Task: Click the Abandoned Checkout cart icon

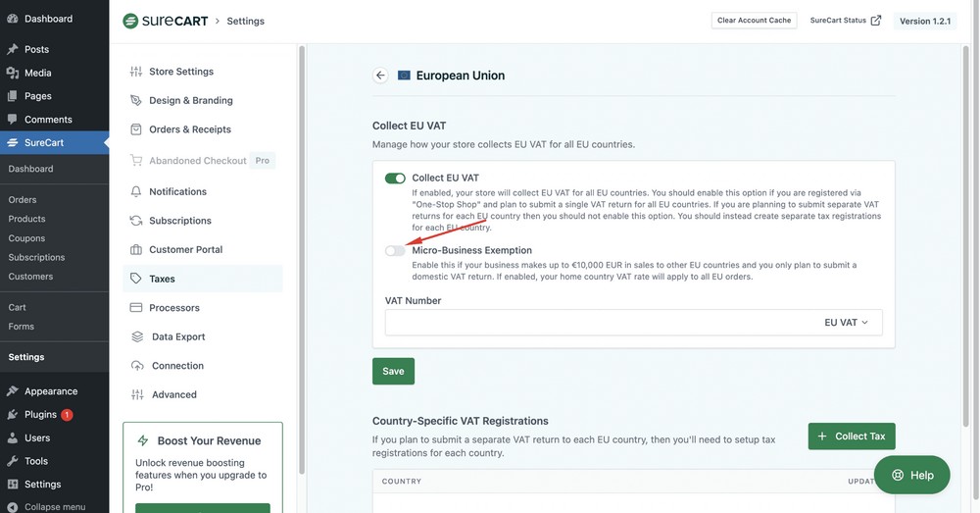Action: [x=135, y=160]
